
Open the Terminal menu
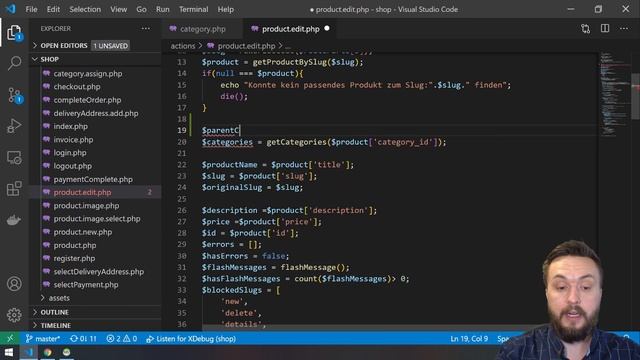coord(193,9)
